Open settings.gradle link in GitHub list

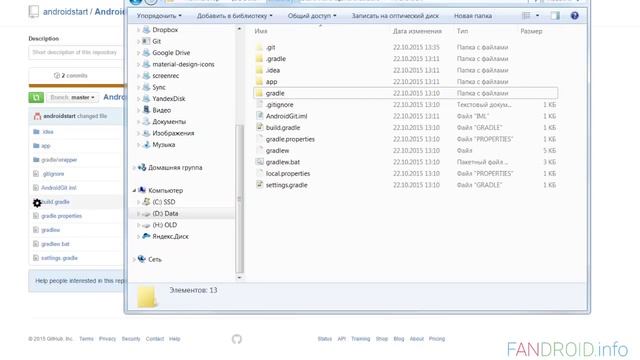pos(59,258)
